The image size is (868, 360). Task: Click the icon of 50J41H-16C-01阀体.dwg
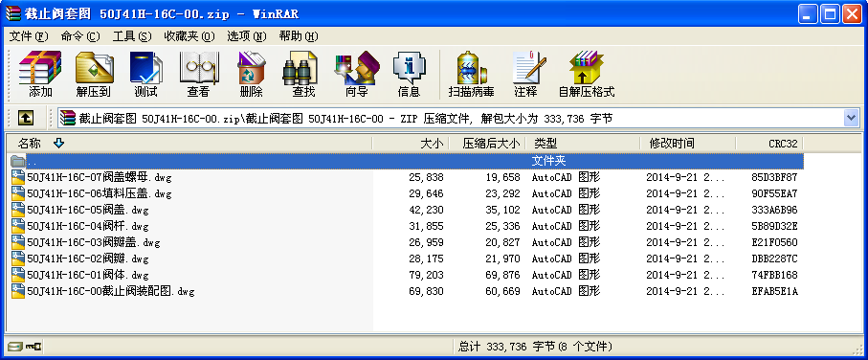tap(18, 275)
